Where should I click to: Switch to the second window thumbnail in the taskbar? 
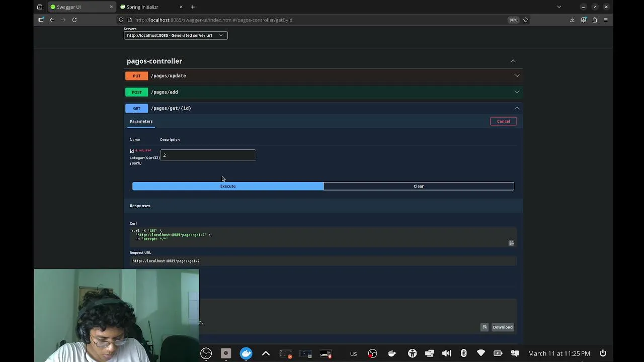[x=305, y=354]
